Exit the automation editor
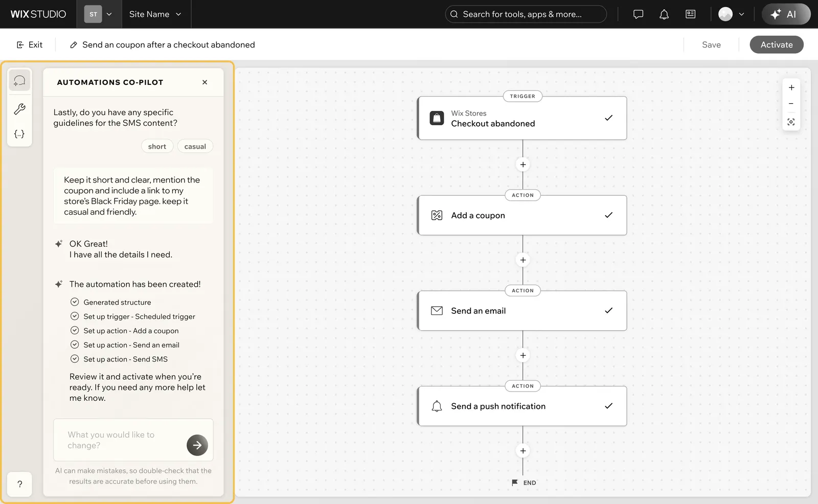The height and width of the screenshot is (504, 818). point(30,45)
